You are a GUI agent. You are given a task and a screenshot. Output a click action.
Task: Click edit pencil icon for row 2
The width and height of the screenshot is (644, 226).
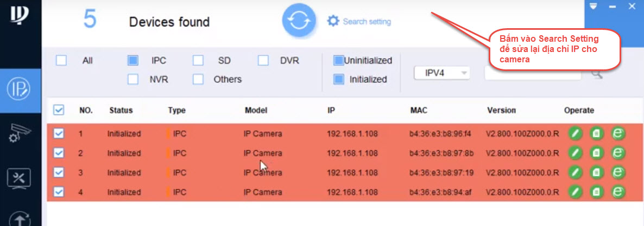click(576, 153)
